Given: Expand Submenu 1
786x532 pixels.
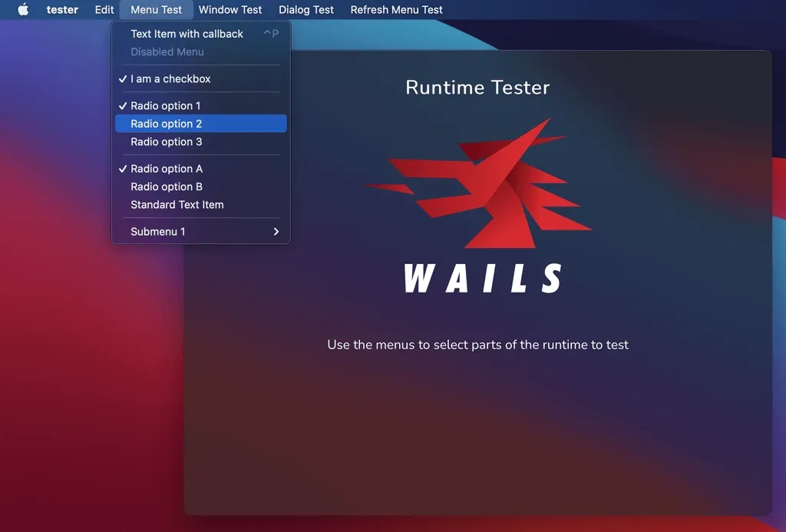Looking at the screenshot, I should click(158, 231).
